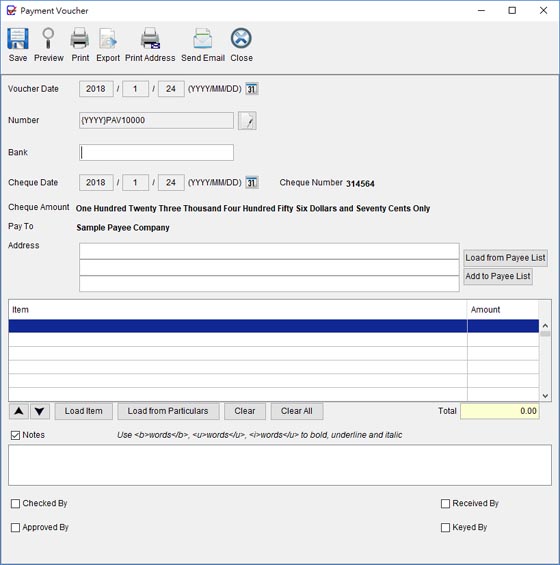Click the first Address line field
The height and width of the screenshot is (565, 560).
click(269, 251)
